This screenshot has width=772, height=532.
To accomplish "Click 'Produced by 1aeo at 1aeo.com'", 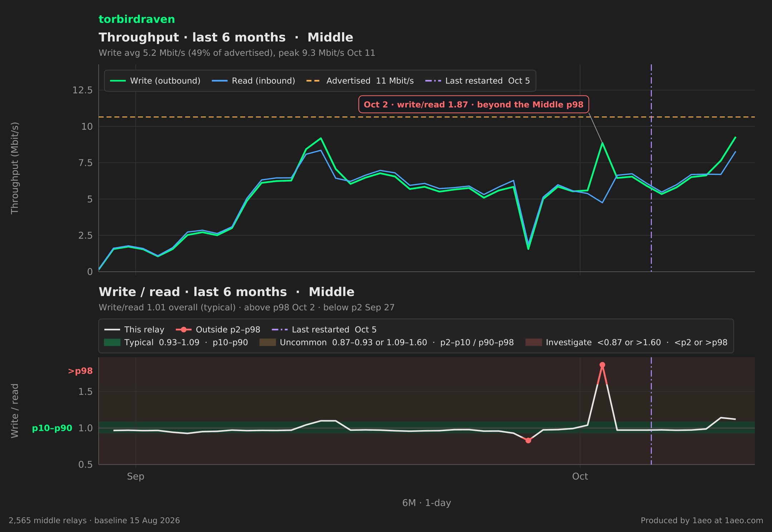I will 702,521.
